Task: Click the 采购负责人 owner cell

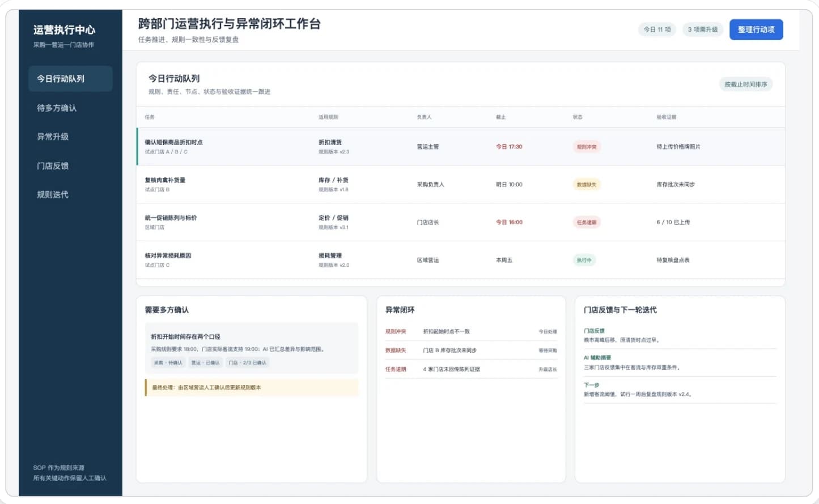Action: coord(431,185)
